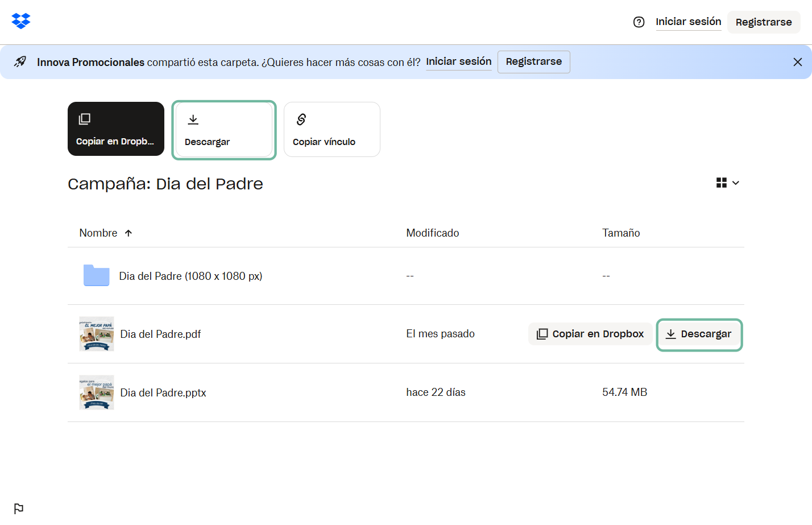Click the rocket icon in the banner
The image size is (812, 525).
(x=20, y=61)
